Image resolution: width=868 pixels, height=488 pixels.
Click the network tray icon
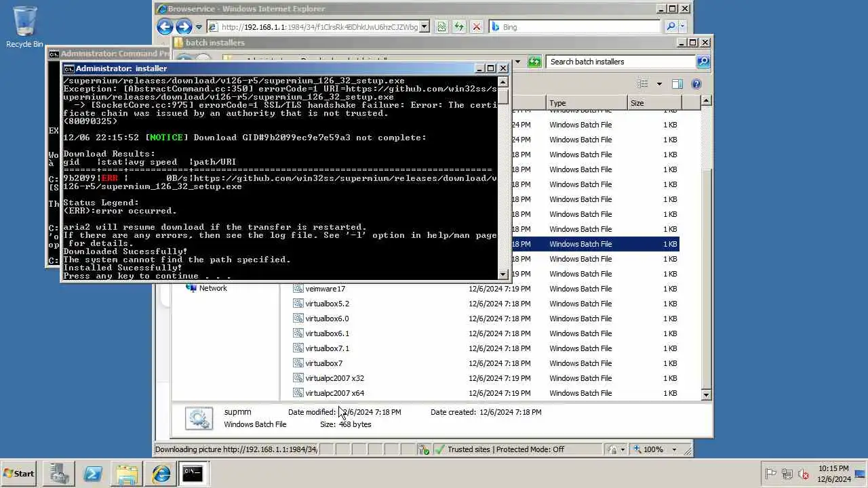[787, 474]
